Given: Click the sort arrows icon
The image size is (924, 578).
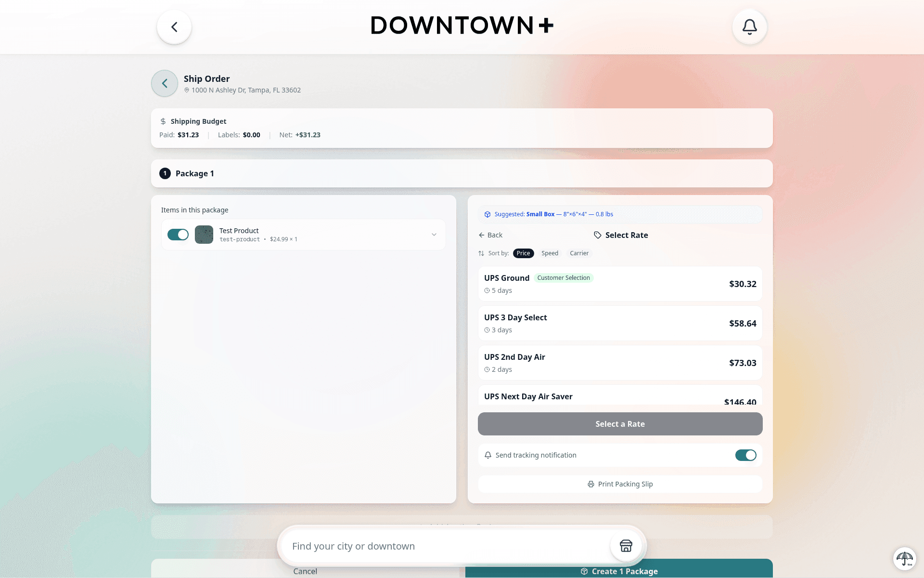Looking at the screenshot, I should [481, 253].
